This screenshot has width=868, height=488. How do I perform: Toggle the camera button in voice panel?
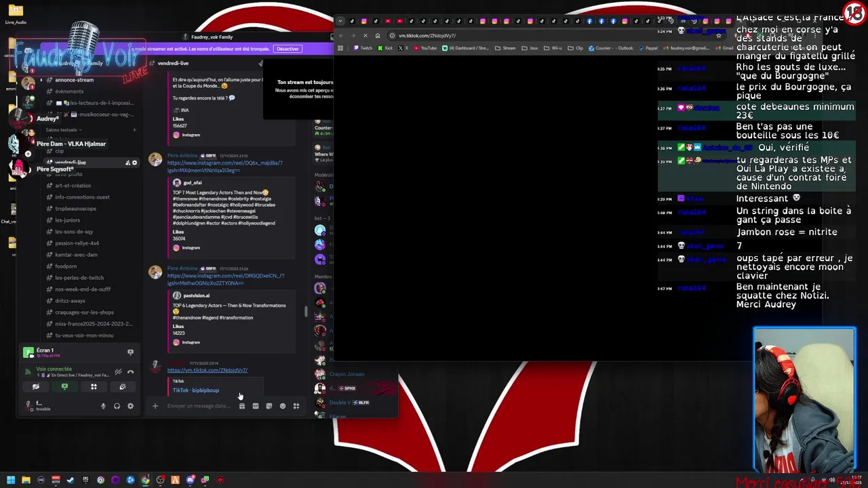tap(36, 387)
